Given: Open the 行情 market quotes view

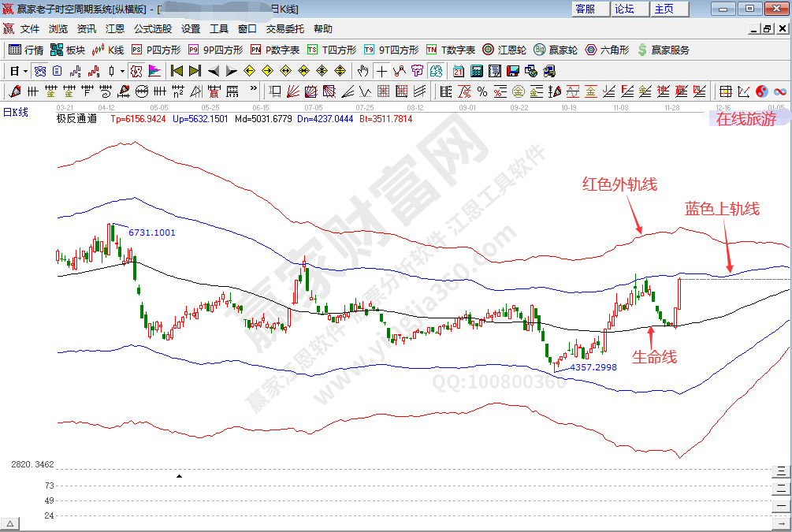Looking at the screenshot, I should pos(26,50).
